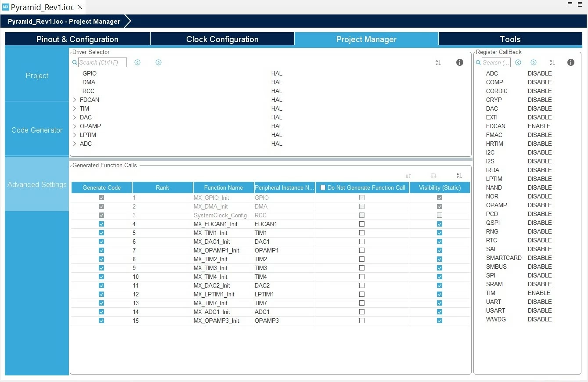The width and height of the screenshot is (588, 382).
Task: Click the Driver Selector search field
Action: [x=102, y=62]
